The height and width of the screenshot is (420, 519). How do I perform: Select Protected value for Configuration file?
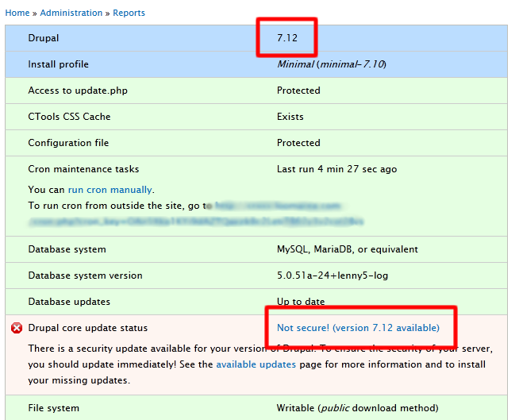pyautogui.click(x=298, y=143)
